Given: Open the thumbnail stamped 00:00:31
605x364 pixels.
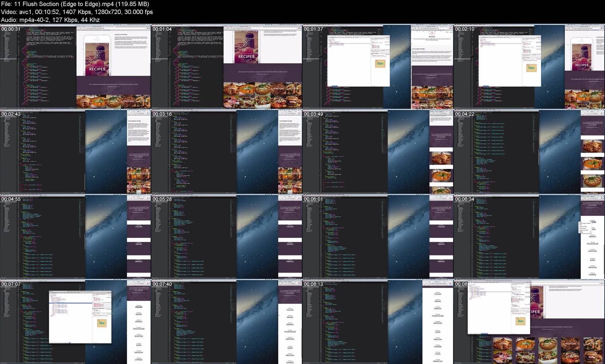Looking at the screenshot, I should coord(76,67).
